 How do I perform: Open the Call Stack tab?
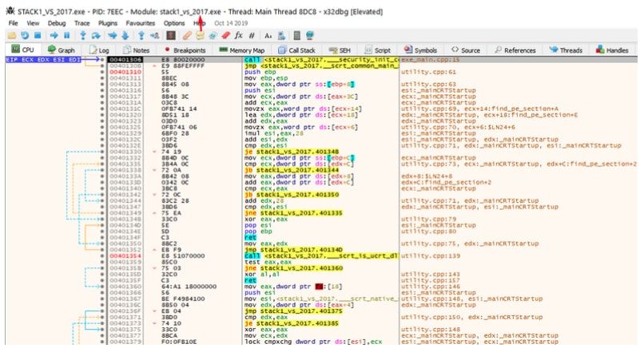click(x=297, y=50)
